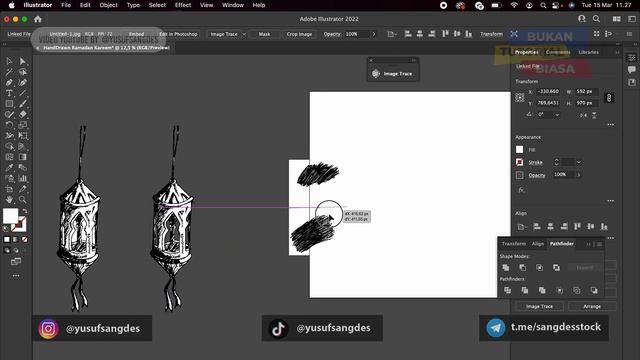Choose the Column Graph tool
This screenshot has width=640, height=360.
(23, 178)
